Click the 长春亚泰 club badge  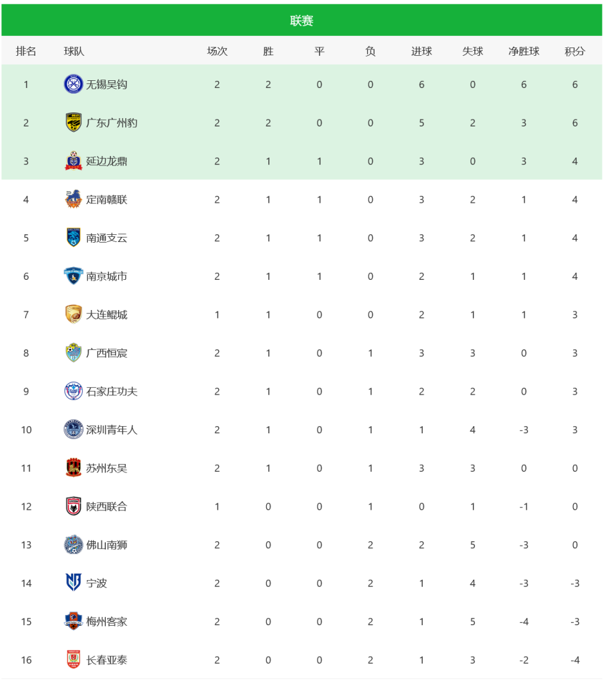[x=74, y=660]
